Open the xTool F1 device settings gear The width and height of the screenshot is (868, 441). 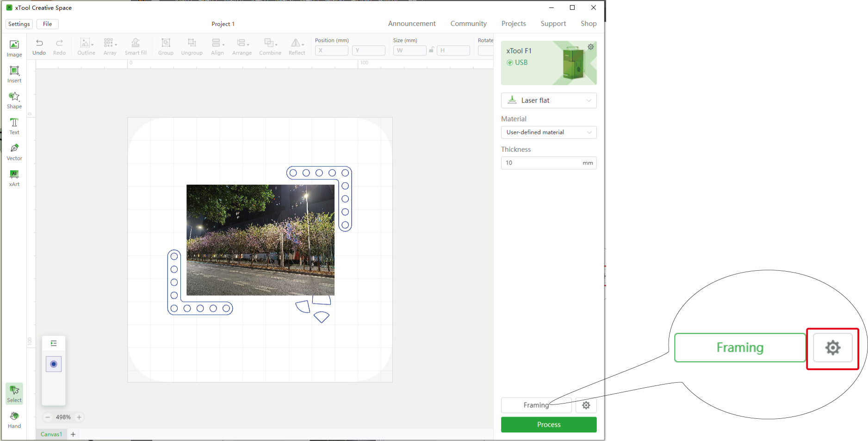click(x=590, y=47)
